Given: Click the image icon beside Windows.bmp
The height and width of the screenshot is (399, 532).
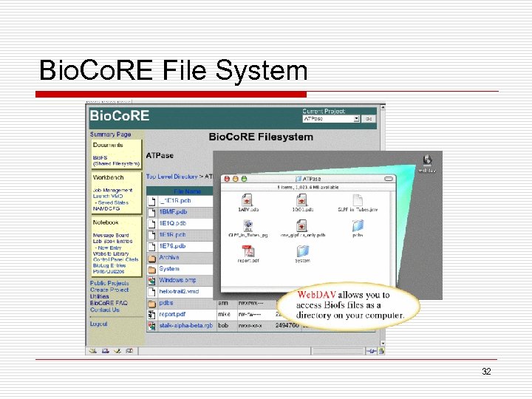Looking at the screenshot, I should click(151, 281).
